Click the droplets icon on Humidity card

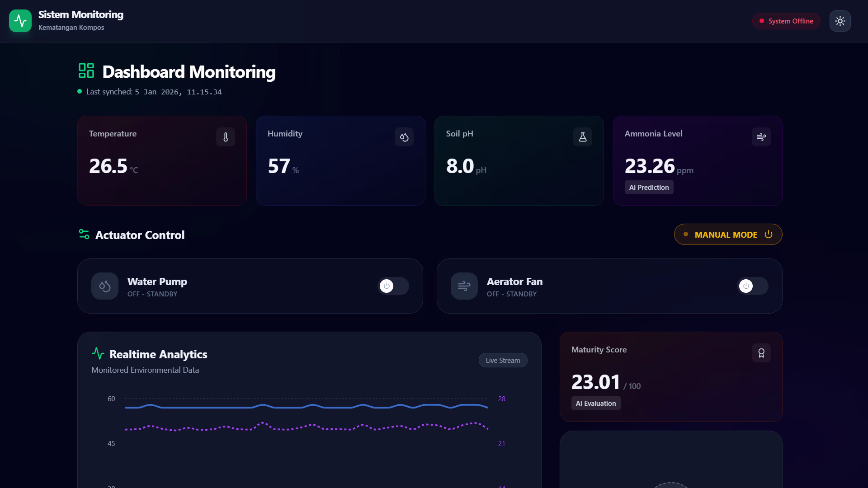404,137
